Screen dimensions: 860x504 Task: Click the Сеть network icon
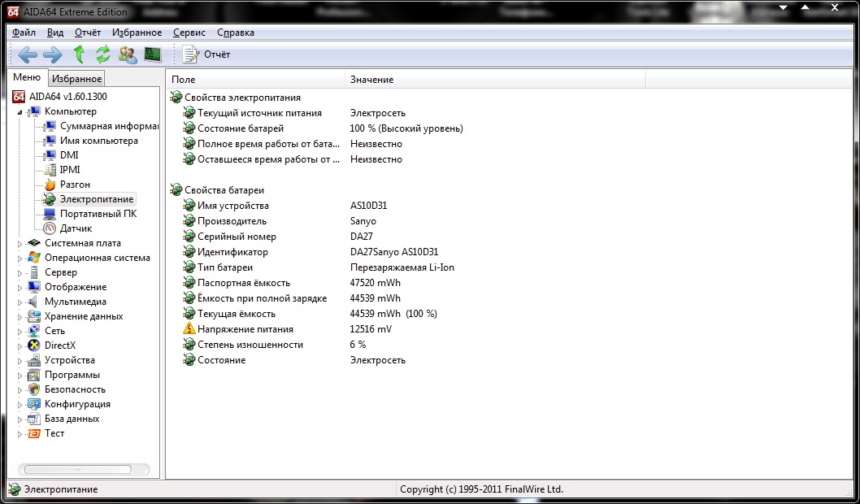pos(34,331)
